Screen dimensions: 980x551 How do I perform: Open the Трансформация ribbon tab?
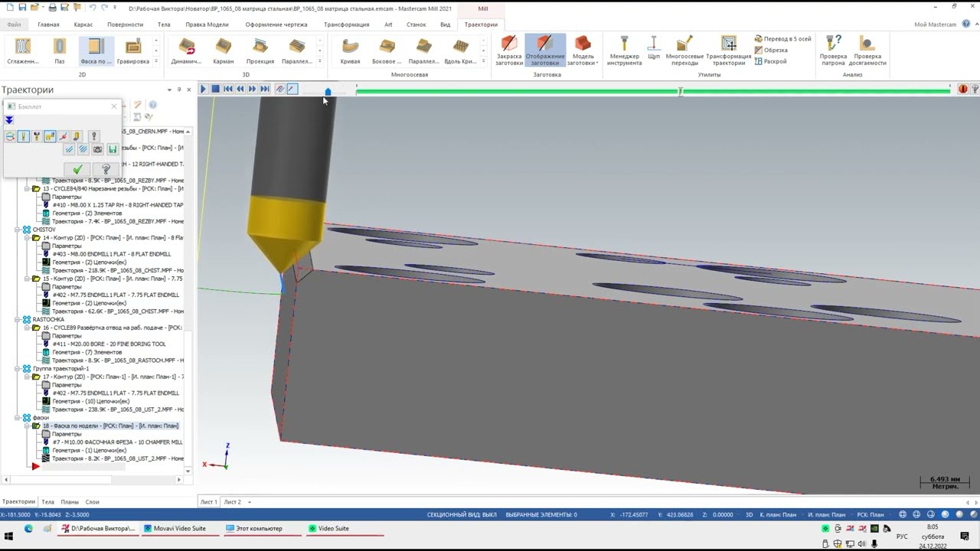coord(347,24)
